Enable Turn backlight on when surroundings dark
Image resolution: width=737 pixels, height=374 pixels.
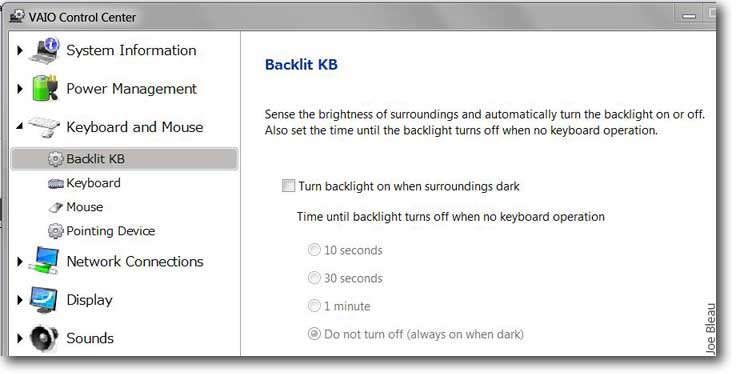point(288,186)
